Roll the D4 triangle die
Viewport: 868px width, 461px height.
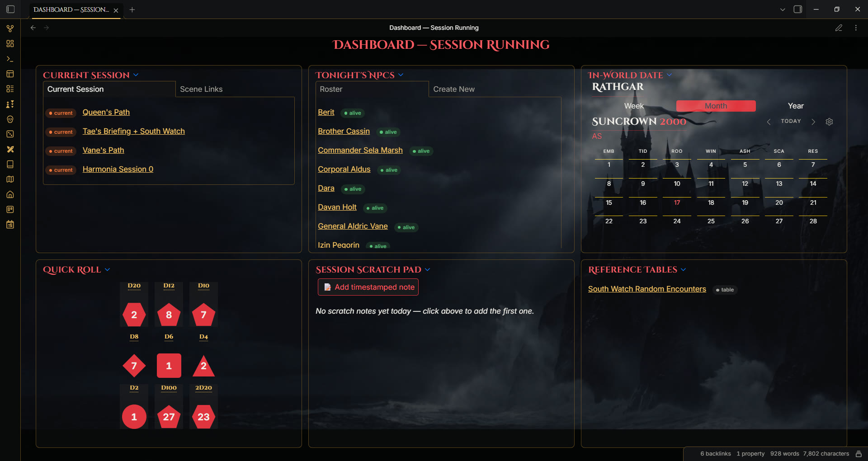click(203, 366)
